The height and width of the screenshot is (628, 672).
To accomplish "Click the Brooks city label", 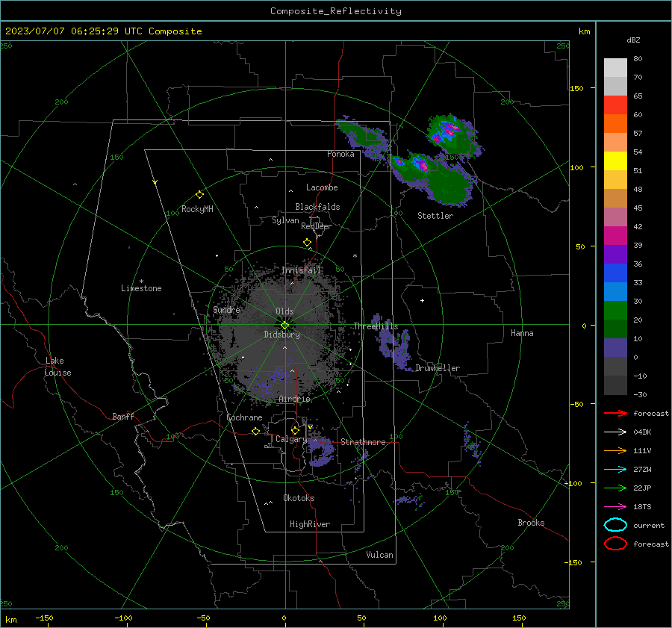I will (531, 523).
